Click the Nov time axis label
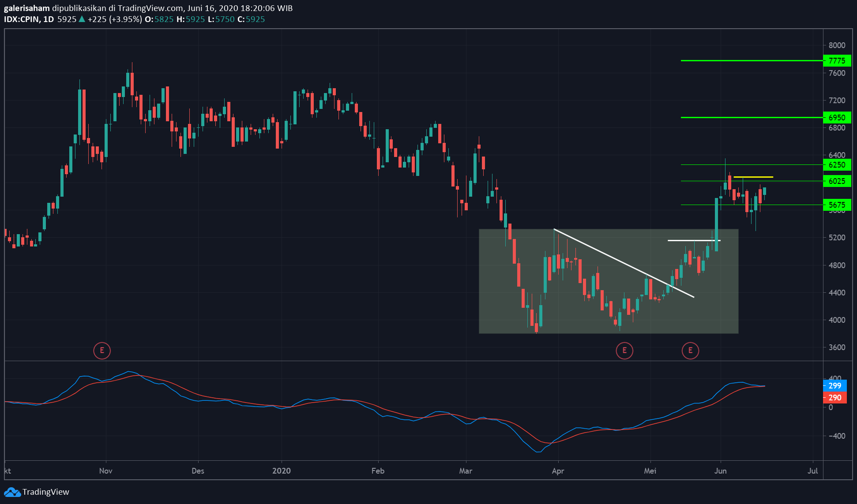The width and height of the screenshot is (857, 504). coord(106,471)
